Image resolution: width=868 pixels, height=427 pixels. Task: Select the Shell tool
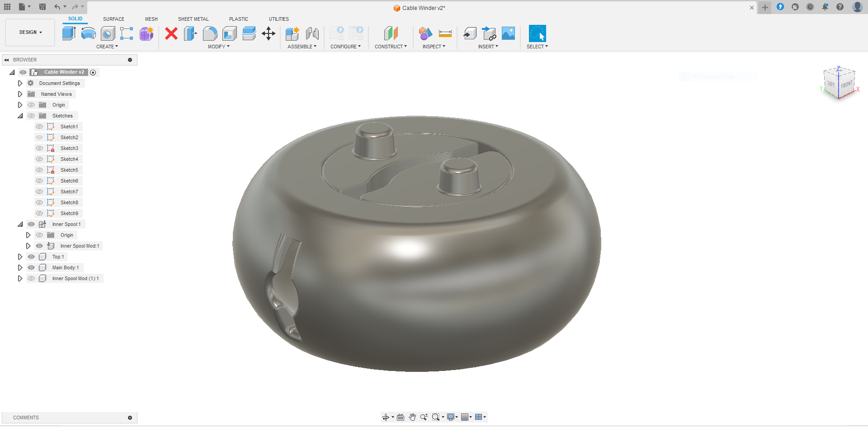(x=229, y=33)
